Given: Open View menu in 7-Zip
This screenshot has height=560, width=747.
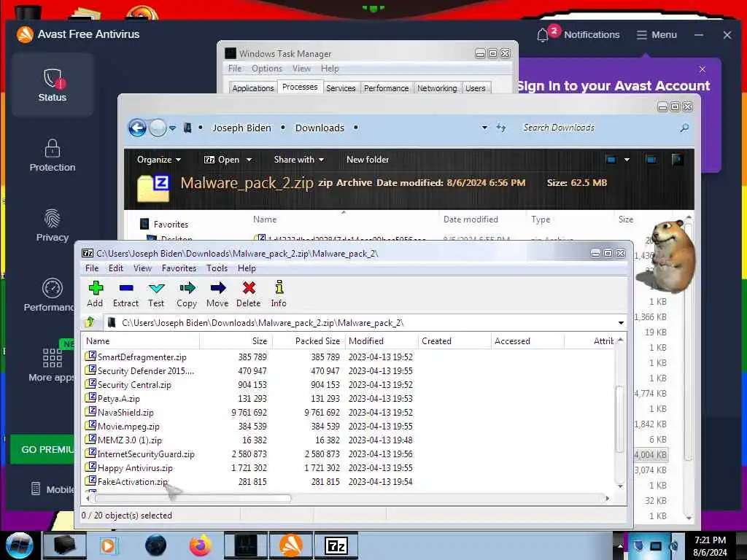Looking at the screenshot, I should point(142,268).
